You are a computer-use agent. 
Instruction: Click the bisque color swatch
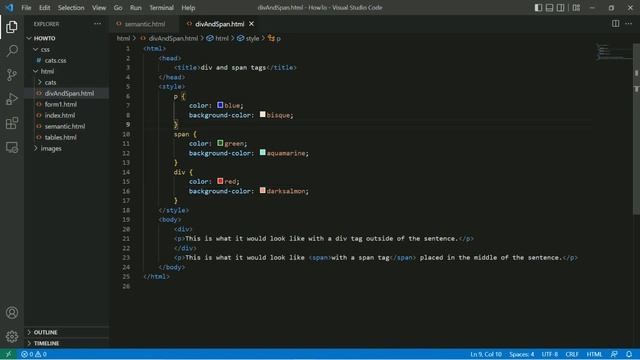tap(262, 114)
